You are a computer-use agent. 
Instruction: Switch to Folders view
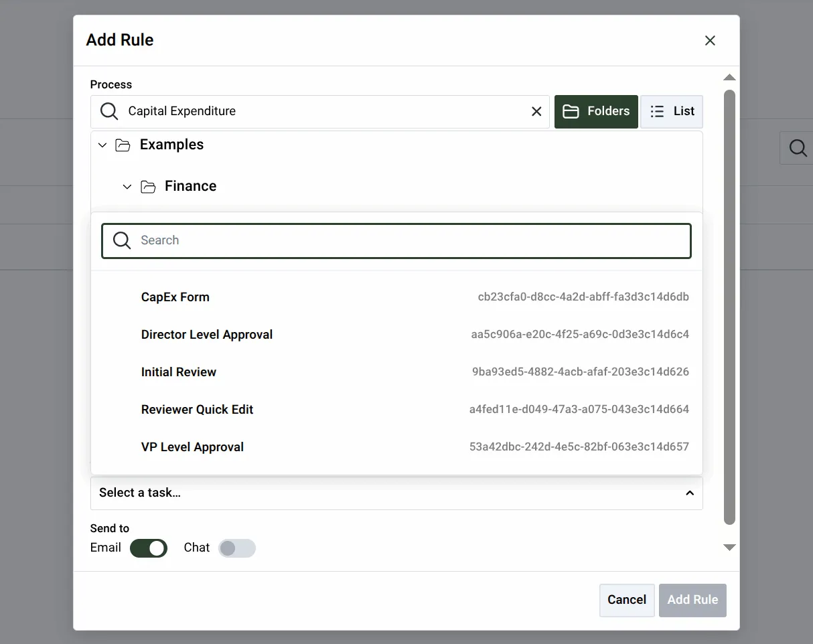coord(596,112)
